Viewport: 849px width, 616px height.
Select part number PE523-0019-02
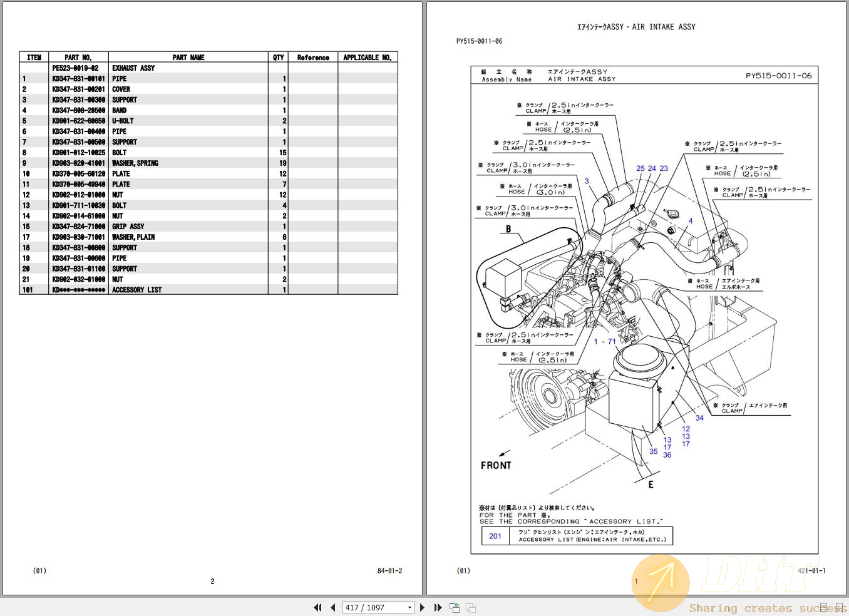click(x=75, y=68)
